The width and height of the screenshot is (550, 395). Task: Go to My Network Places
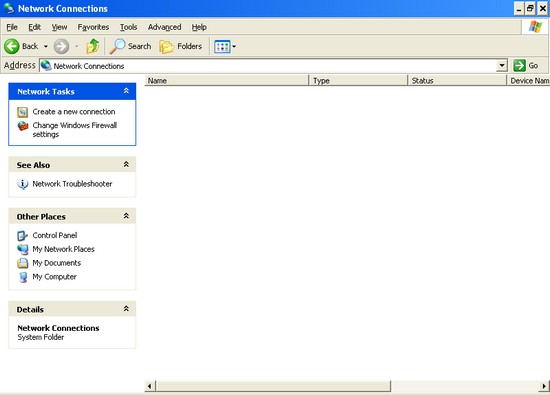[x=63, y=249]
